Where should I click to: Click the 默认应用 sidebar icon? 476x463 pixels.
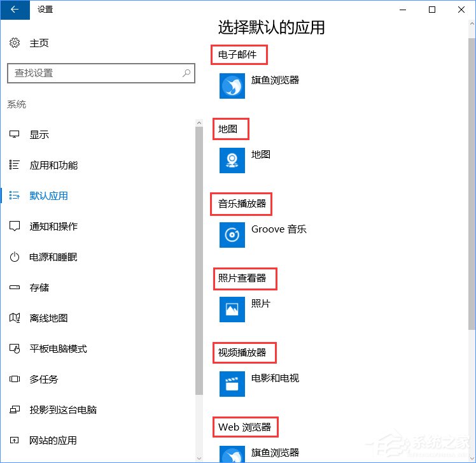(x=14, y=196)
